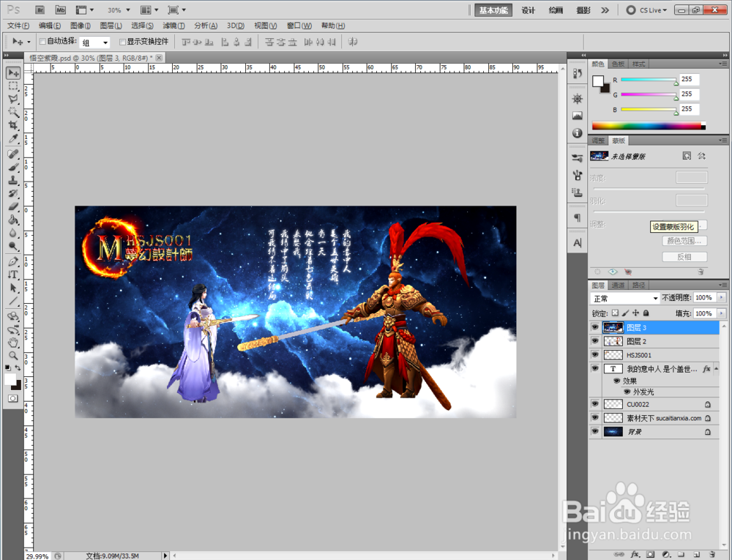Viewport: 732px width, 560px height.
Task: Select the Eraser tool
Action: pos(13,206)
